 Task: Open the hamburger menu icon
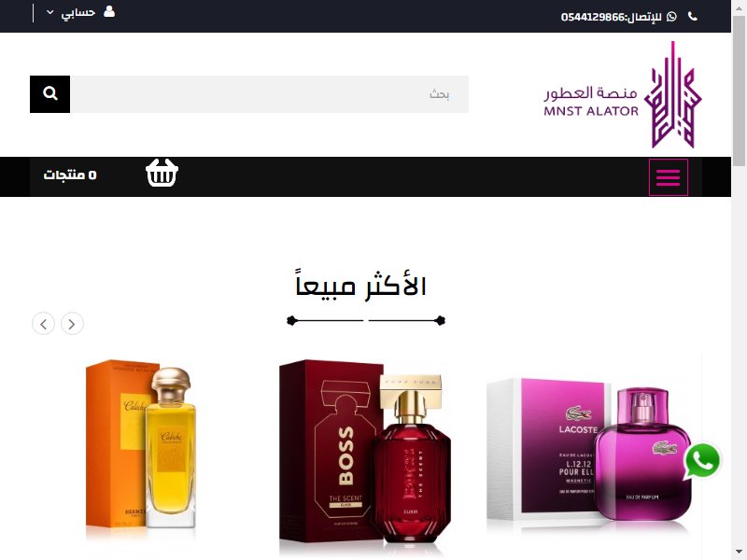pos(668,177)
